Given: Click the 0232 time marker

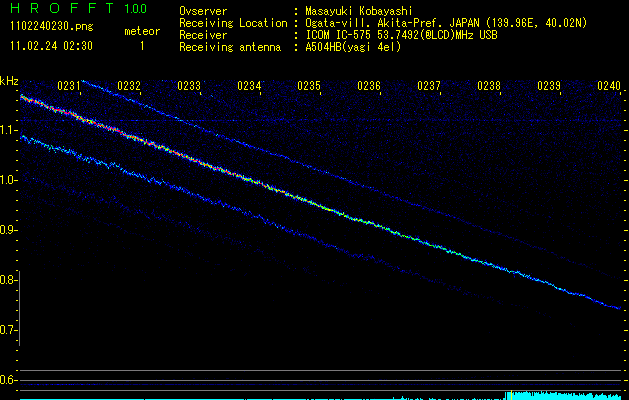Looking at the screenshot, I should click(x=129, y=86).
